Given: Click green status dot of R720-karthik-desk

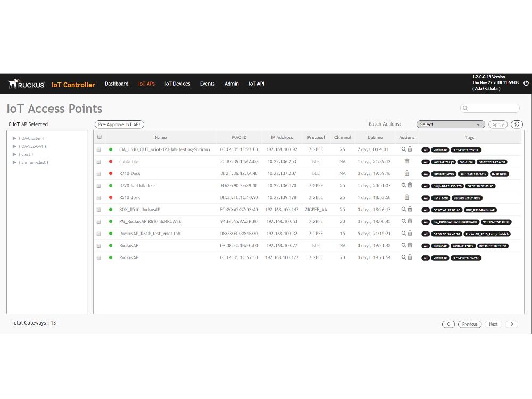Looking at the screenshot, I should pos(111,186).
